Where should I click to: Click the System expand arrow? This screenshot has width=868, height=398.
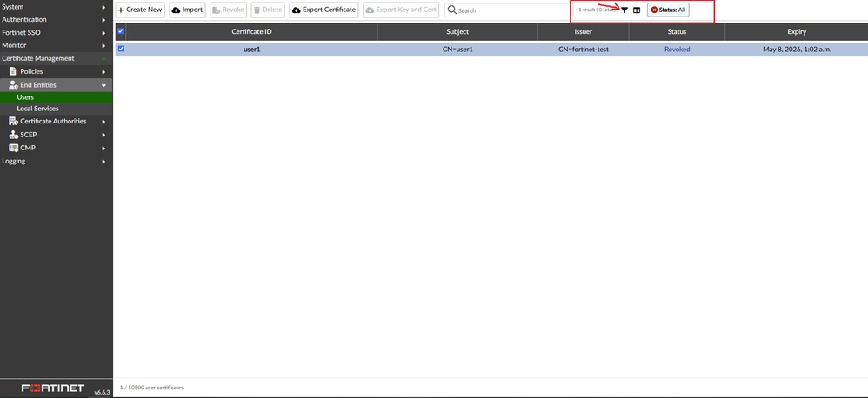[x=103, y=7]
